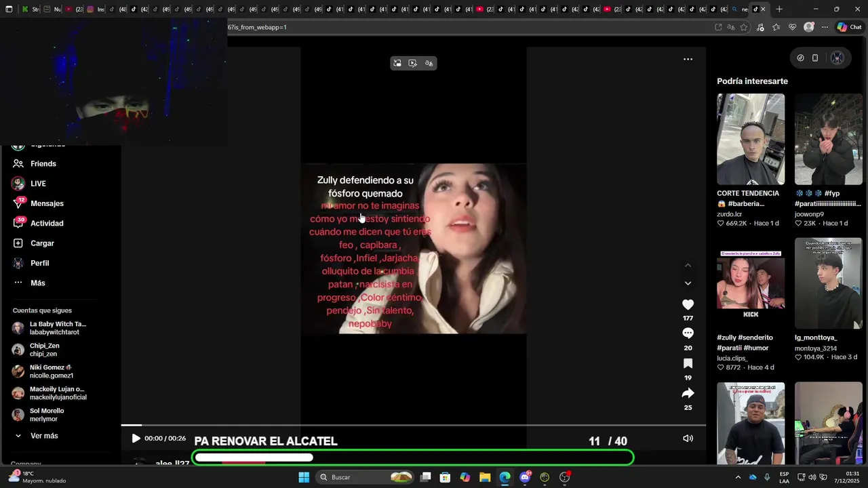
Task: Open comments via the speech bubble icon
Action: [x=688, y=333]
